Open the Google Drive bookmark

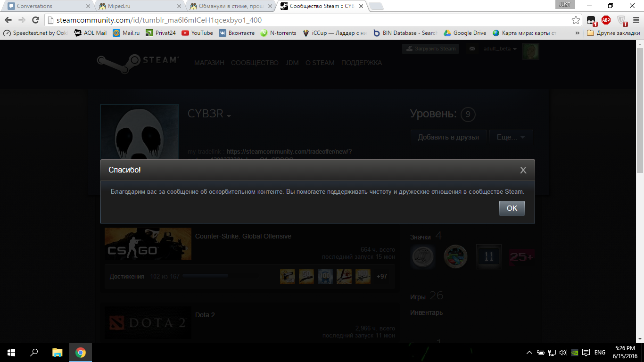coord(465,33)
